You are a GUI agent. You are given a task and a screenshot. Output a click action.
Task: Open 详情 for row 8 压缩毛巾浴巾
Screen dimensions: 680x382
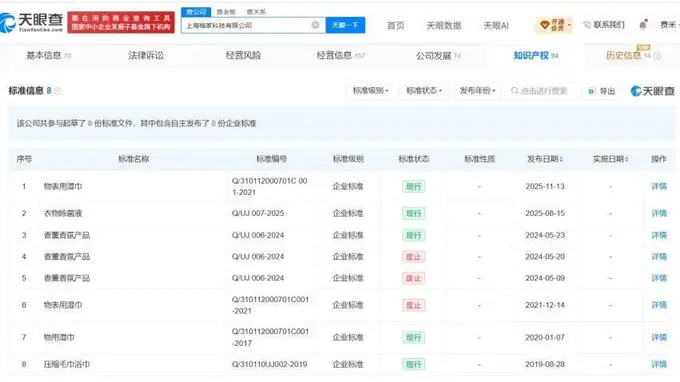(659, 364)
